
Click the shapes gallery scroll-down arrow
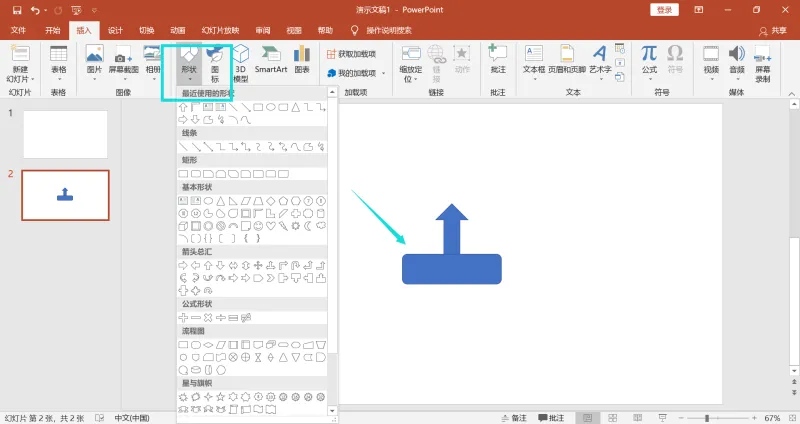pos(332,410)
